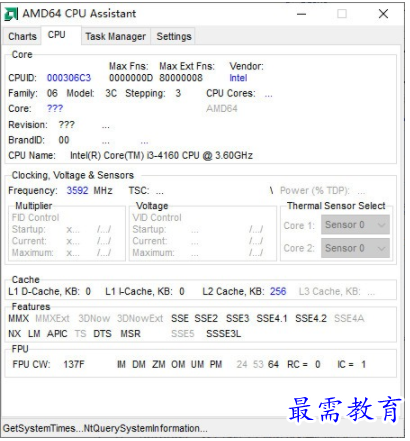
Task: Open the Task Manager tab
Action: pyautogui.click(x=115, y=36)
